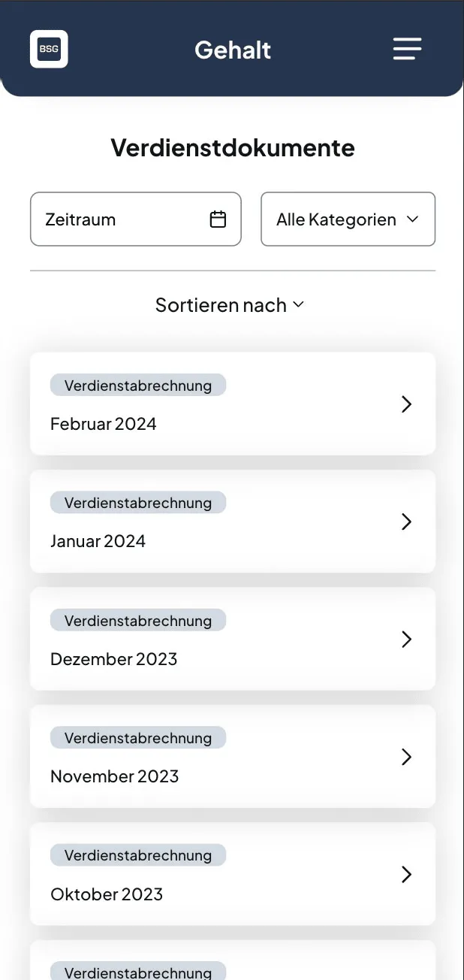Open the Alle Kategorien dropdown
Screen dimensions: 464x980
[348, 219]
